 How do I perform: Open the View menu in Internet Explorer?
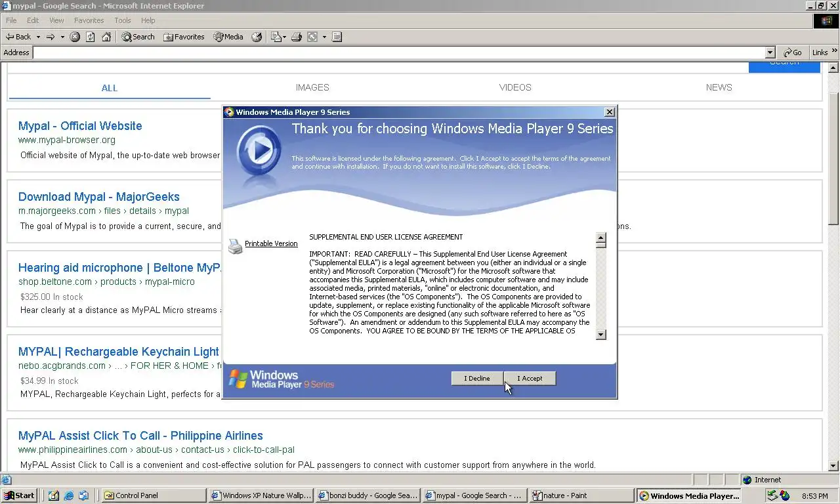coord(56,20)
